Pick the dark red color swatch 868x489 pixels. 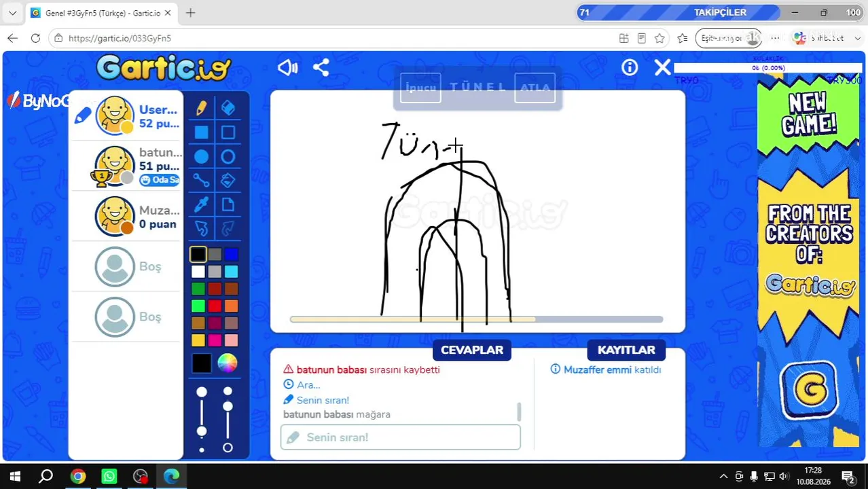(215, 289)
